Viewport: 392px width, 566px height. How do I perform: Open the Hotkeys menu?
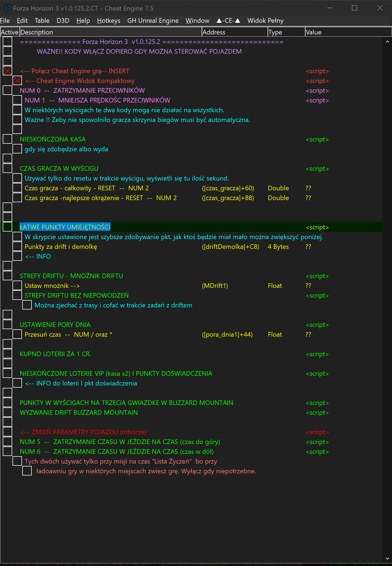tap(109, 21)
